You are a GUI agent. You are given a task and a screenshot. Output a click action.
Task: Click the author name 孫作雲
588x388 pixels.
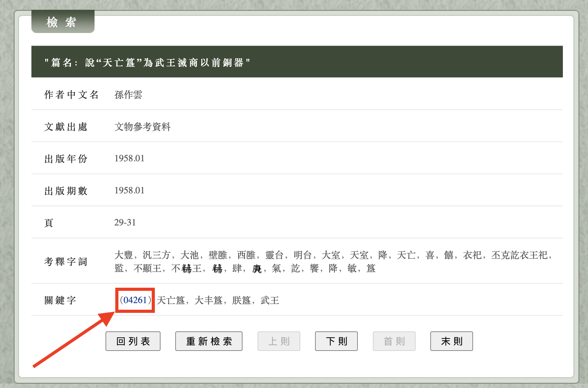128,95
